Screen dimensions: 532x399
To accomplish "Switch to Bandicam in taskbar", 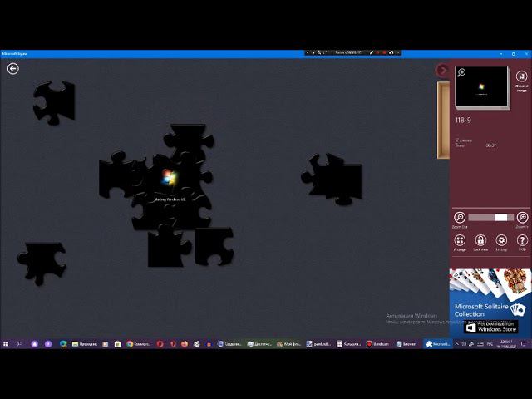I will [x=377, y=344].
